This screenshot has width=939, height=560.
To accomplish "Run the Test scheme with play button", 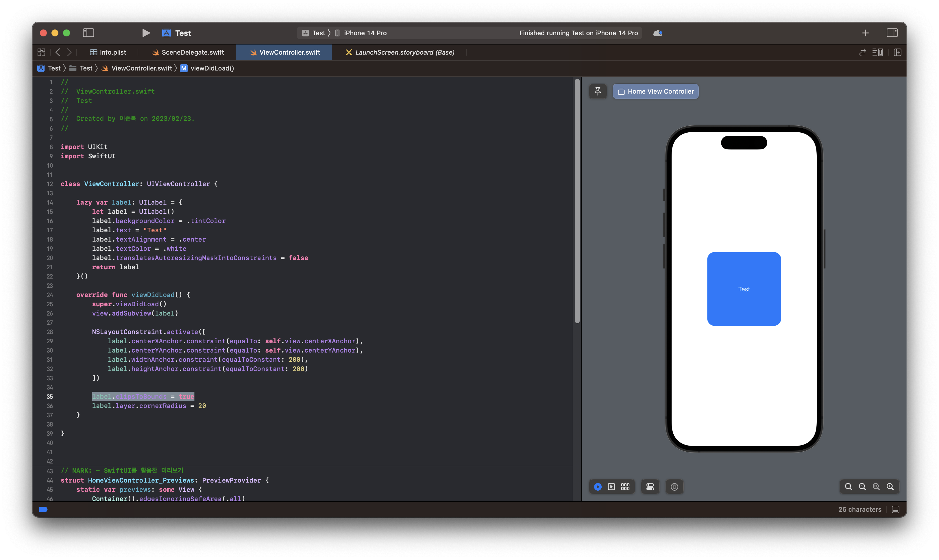I will click(146, 33).
